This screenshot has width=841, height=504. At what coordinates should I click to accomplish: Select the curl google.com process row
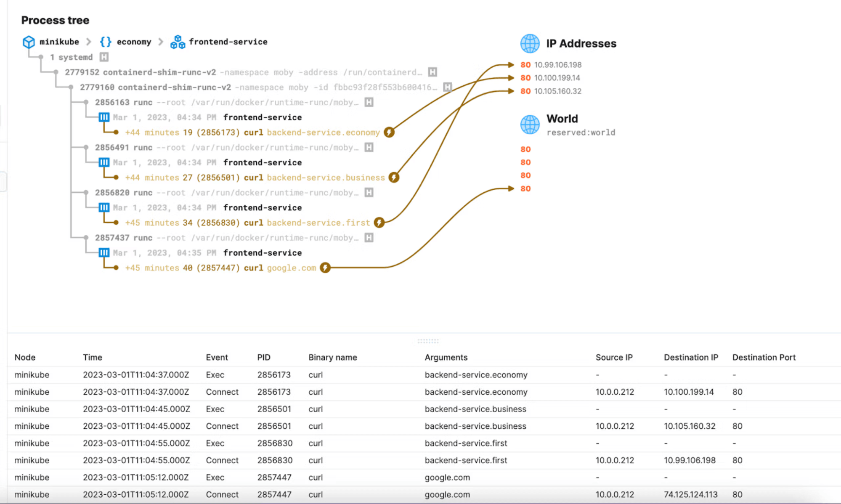(220, 268)
